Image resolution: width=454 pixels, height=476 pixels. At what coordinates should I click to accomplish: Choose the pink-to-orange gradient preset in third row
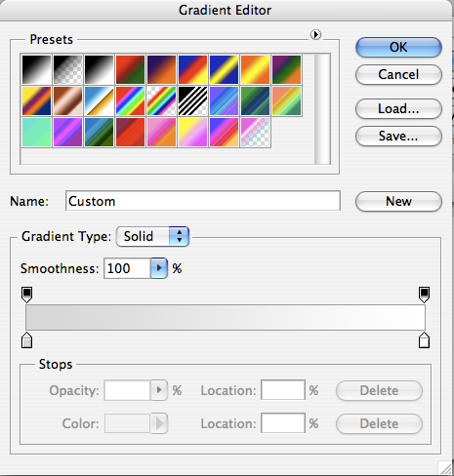tap(161, 132)
